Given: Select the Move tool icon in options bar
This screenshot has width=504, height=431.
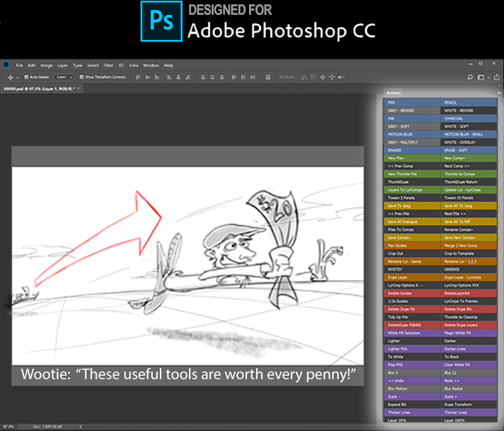Looking at the screenshot, I should [x=10, y=78].
